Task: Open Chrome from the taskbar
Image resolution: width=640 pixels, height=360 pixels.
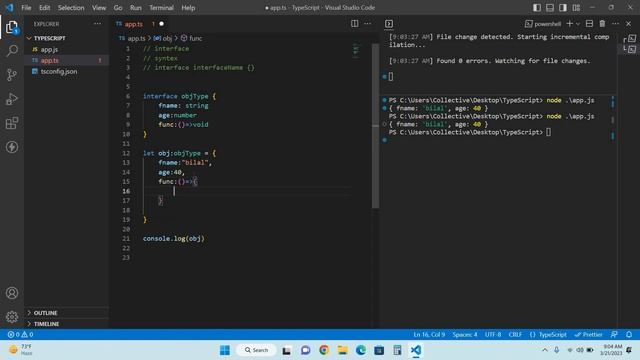Action: [324, 350]
